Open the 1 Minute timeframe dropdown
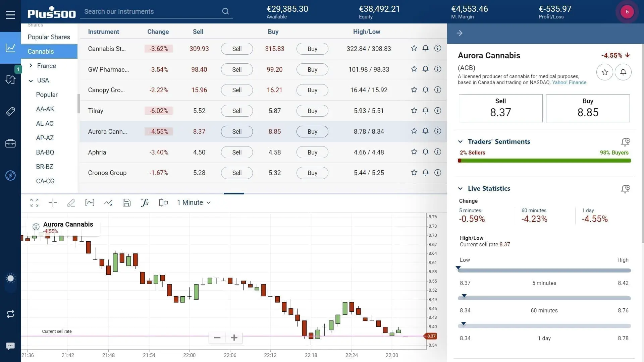The image size is (644, 362). [194, 202]
